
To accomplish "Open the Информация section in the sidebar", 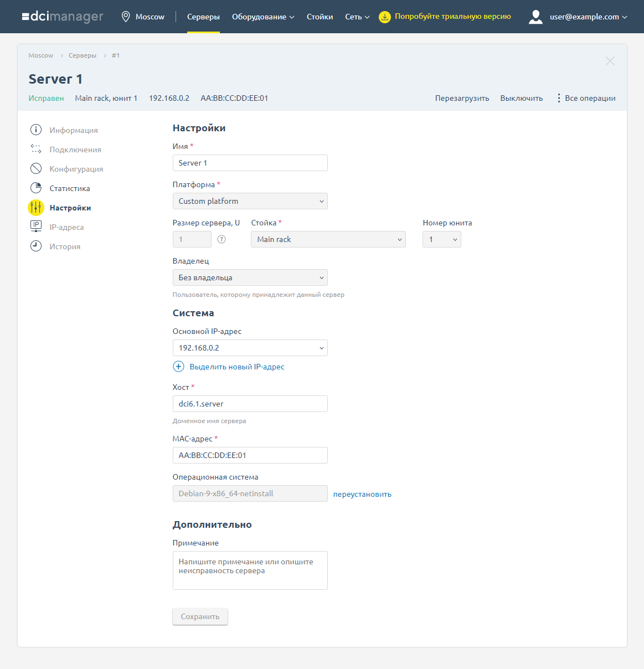I will 36,130.
